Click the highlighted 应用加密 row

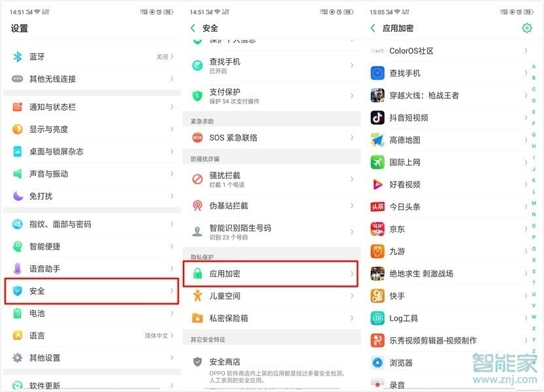pos(273,274)
